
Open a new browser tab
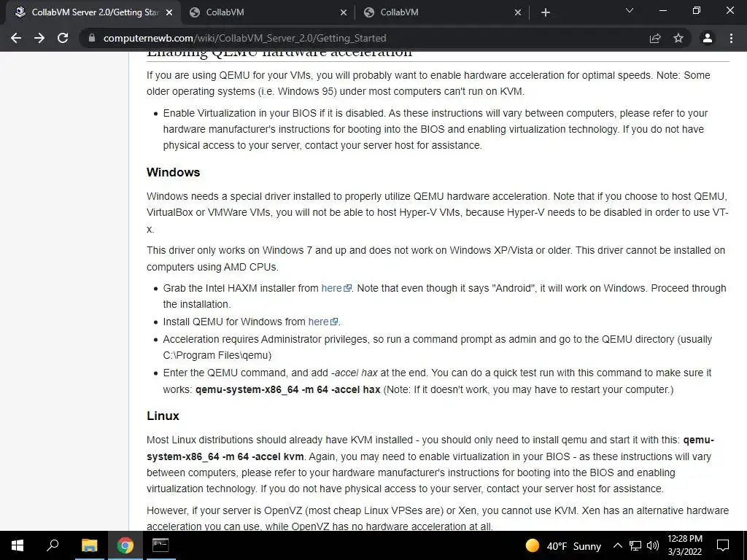(546, 12)
